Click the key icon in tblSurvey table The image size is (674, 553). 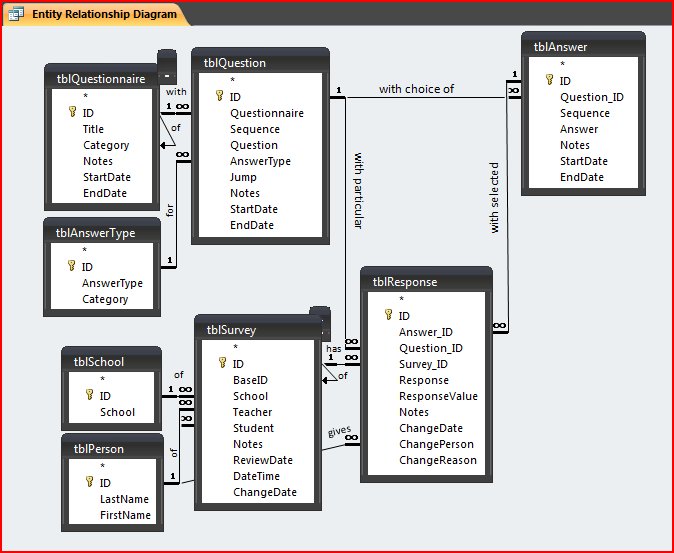223,364
